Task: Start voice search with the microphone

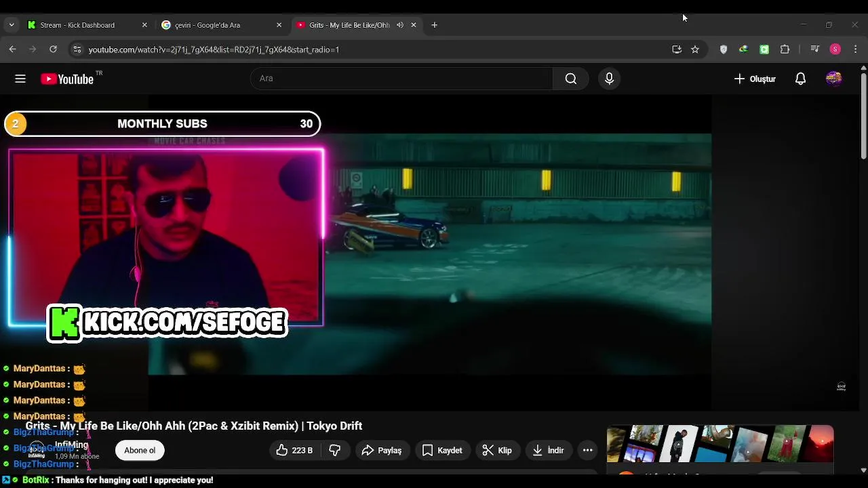Action: [609, 79]
